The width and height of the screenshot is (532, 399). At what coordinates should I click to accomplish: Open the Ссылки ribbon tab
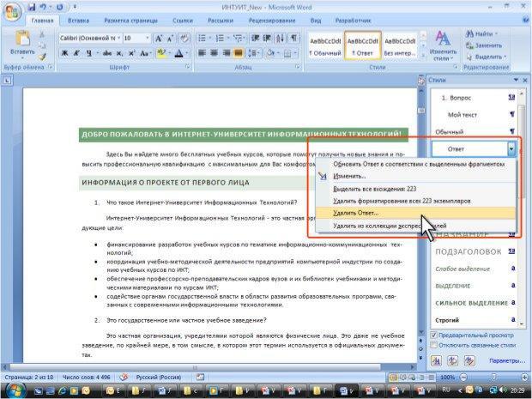coord(183,21)
